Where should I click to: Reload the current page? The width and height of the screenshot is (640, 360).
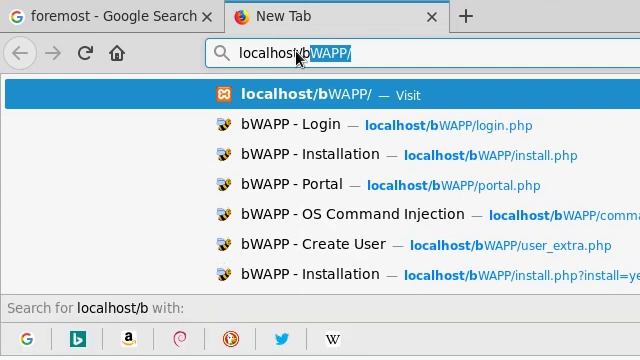point(85,53)
